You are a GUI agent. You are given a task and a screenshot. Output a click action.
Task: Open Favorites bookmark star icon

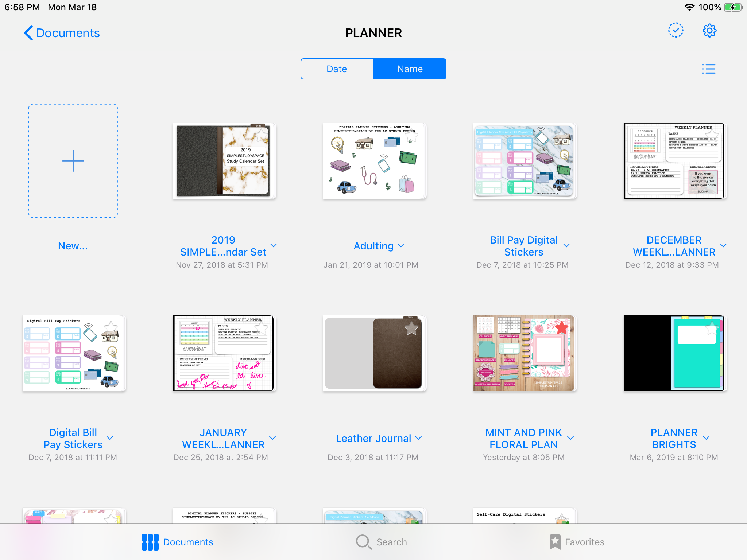pyautogui.click(x=555, y=542)
